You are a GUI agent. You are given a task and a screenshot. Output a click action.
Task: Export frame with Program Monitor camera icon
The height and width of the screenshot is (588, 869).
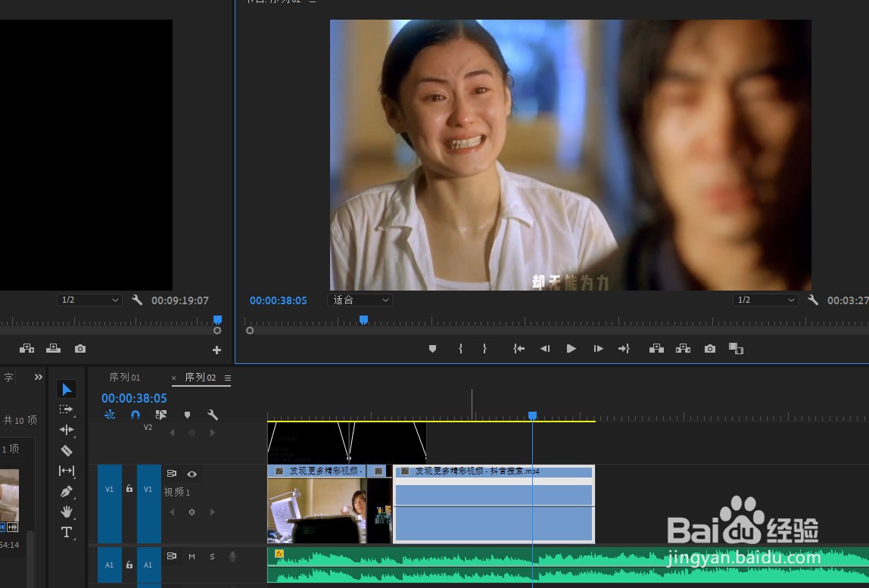pyautogui.click(x=710, y=349)
